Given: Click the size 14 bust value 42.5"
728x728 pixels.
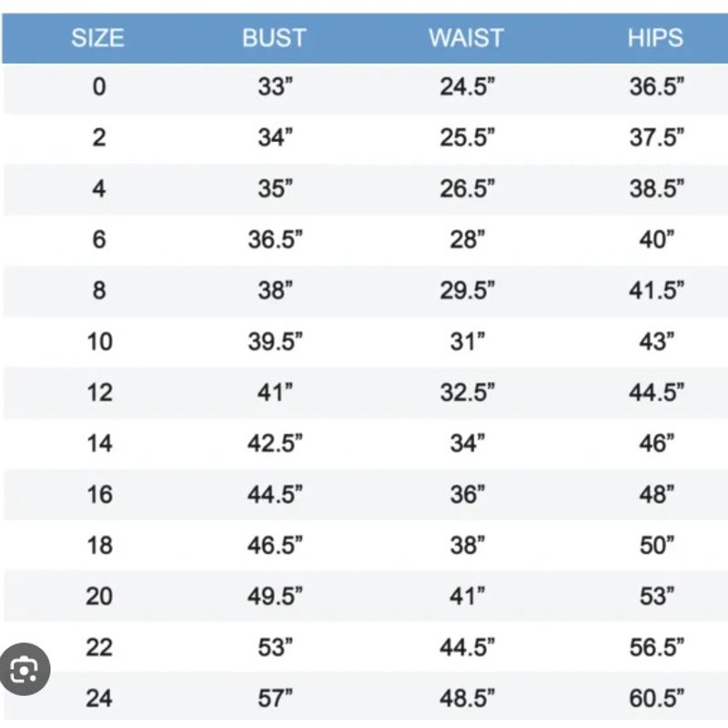Looking at the screenshot, I should (x=275, y=443).
